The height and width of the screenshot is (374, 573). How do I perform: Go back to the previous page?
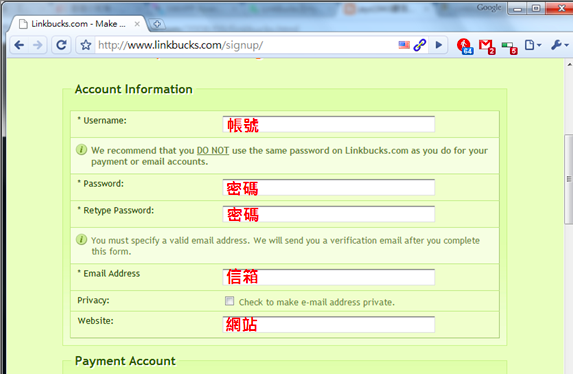pyautogui.click(x=19, y=45)
